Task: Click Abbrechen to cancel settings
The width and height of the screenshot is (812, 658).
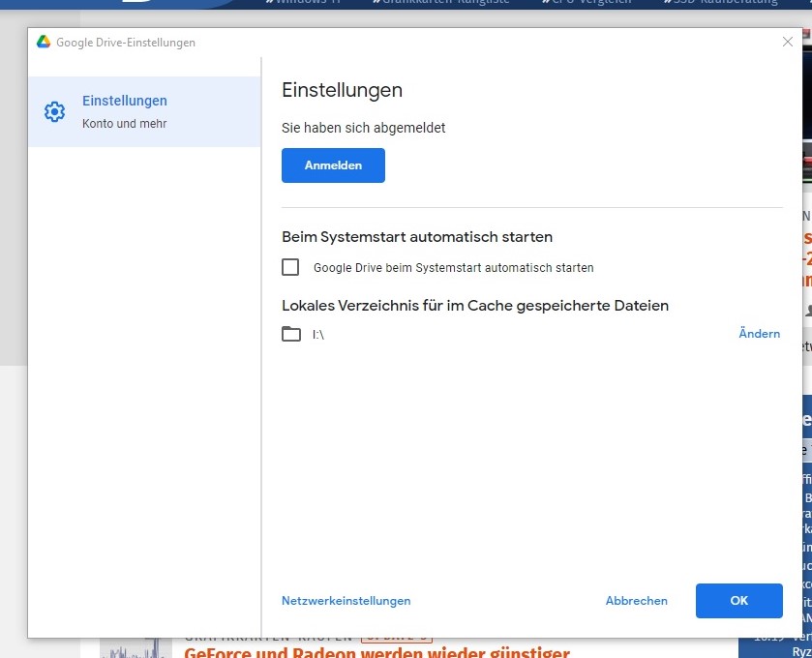Action: coord(637,601)
